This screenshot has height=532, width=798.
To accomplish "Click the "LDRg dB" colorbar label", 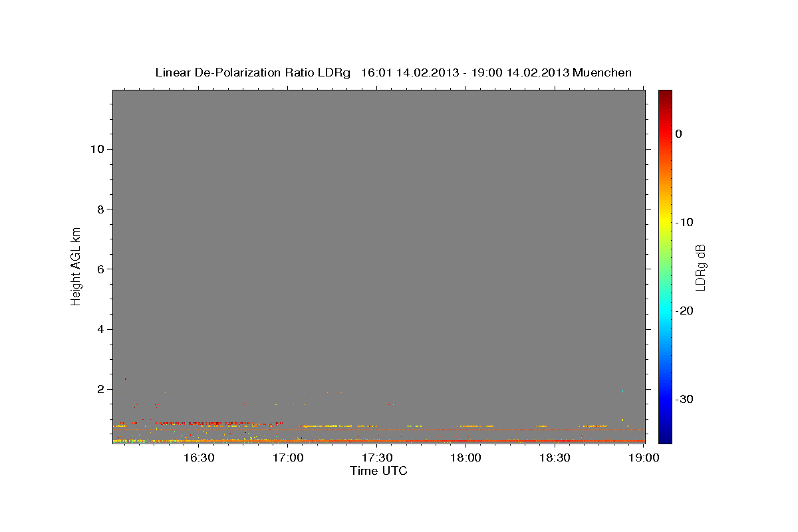I will pyautogui.click(x=700, y=267).
